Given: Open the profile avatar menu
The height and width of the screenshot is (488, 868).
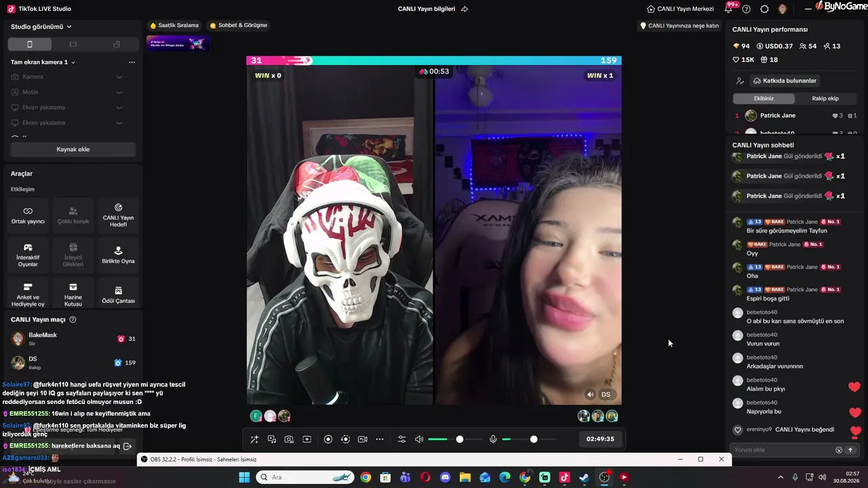Looking at the screenshot, I should [783, 9].
